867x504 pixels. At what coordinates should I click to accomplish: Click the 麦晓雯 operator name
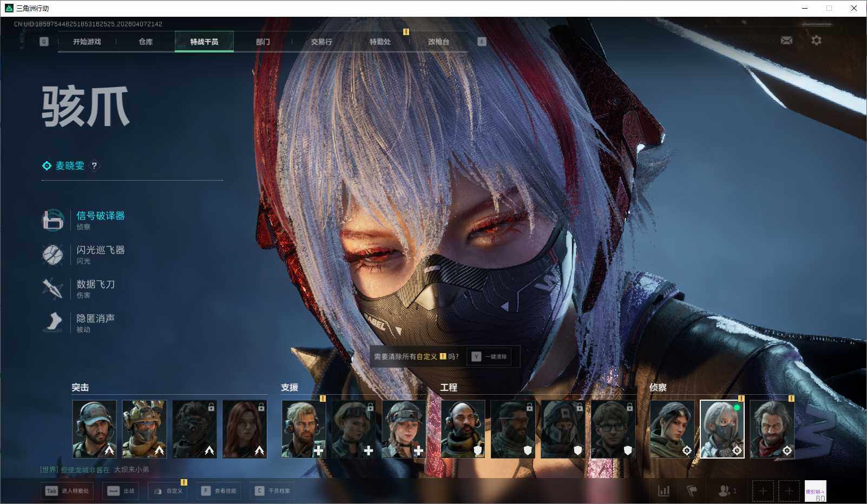click(x=70, y=166)
